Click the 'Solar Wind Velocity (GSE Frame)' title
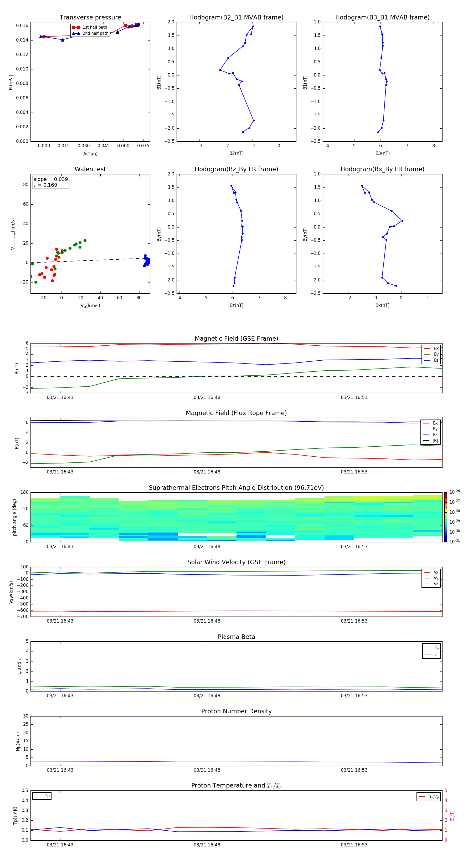Screen dimensions: 473x868 pos(236,562)
